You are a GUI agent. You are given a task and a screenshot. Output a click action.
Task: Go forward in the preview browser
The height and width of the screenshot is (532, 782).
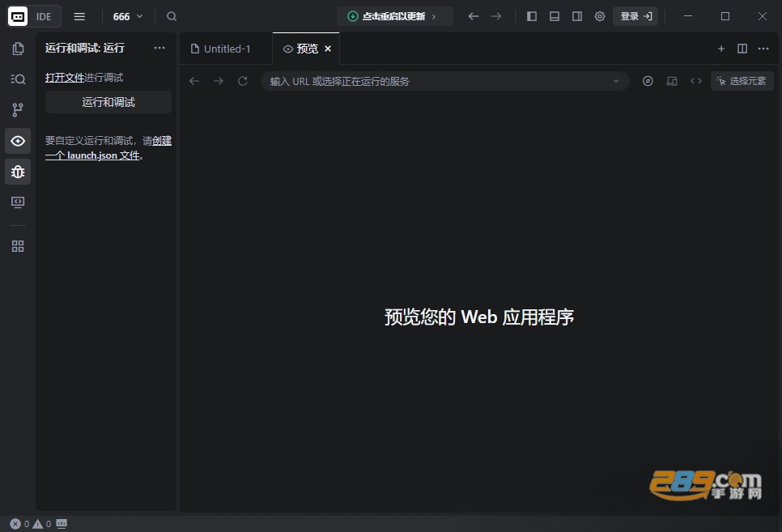click(x=219, y=81)
